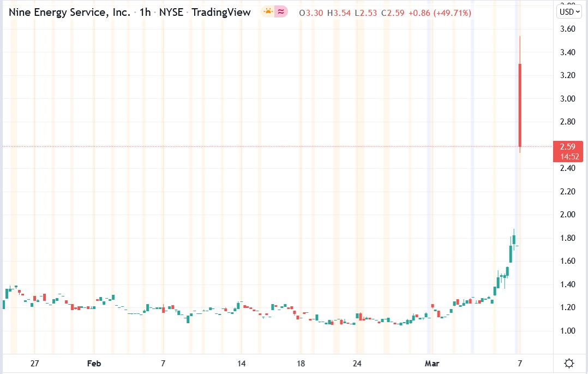Expand the currency selector chevron
588x374 pixels.
(x=577, y=11)
